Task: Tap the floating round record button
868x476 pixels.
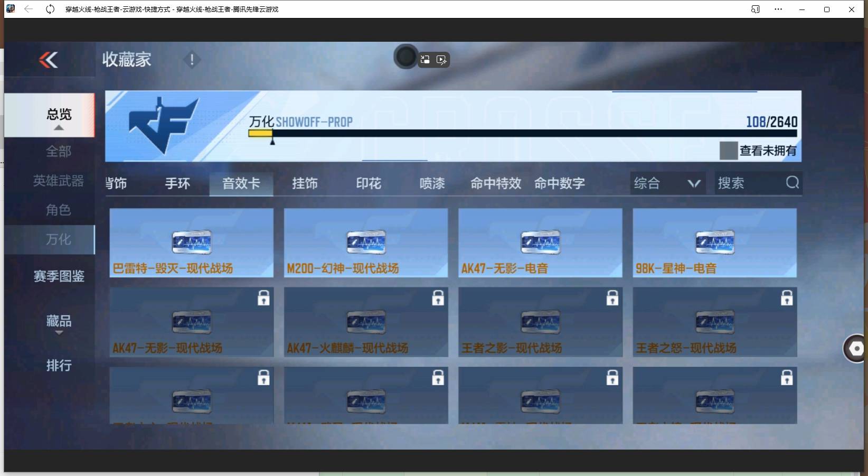Action: (405, 57)
